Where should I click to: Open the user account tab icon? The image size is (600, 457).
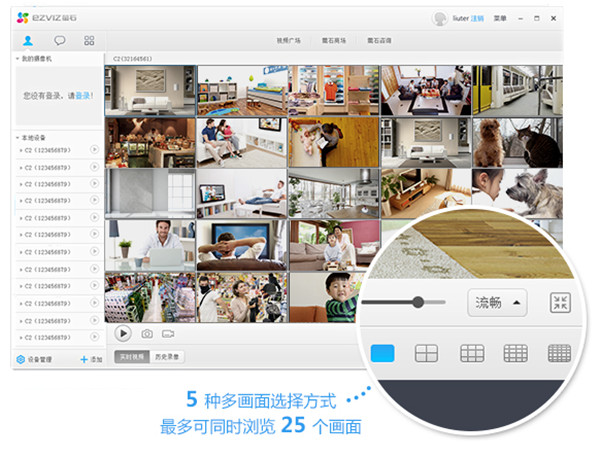coord(27,41)
